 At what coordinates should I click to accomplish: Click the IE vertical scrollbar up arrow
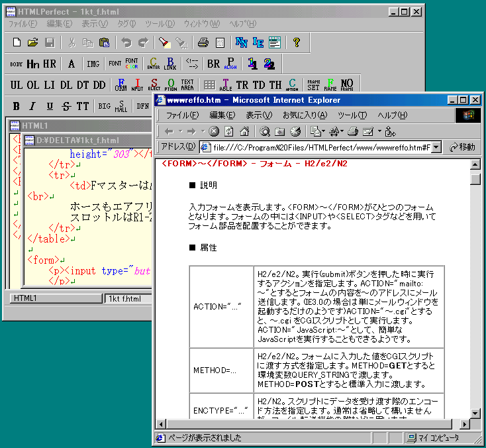[475, 164]
